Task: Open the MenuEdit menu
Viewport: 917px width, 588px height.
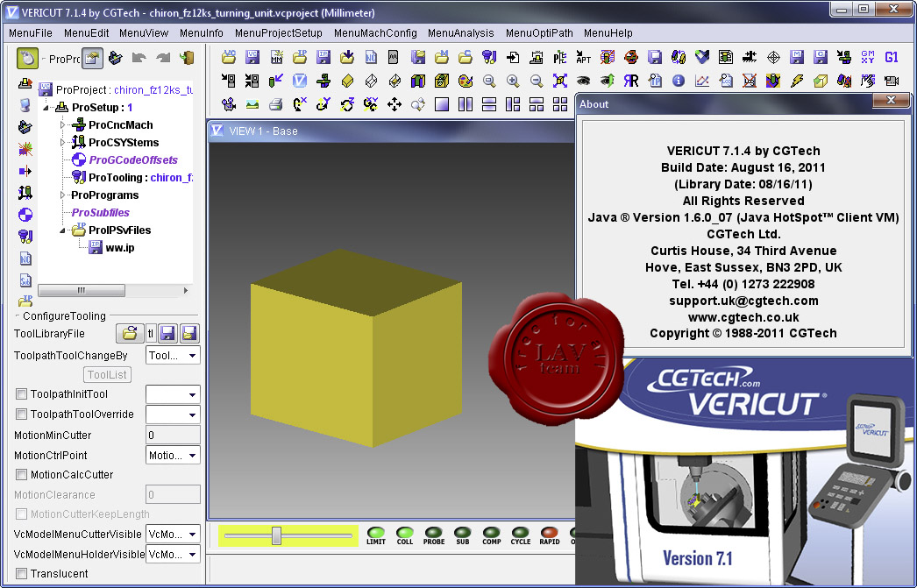Action: tap(87, 33)
